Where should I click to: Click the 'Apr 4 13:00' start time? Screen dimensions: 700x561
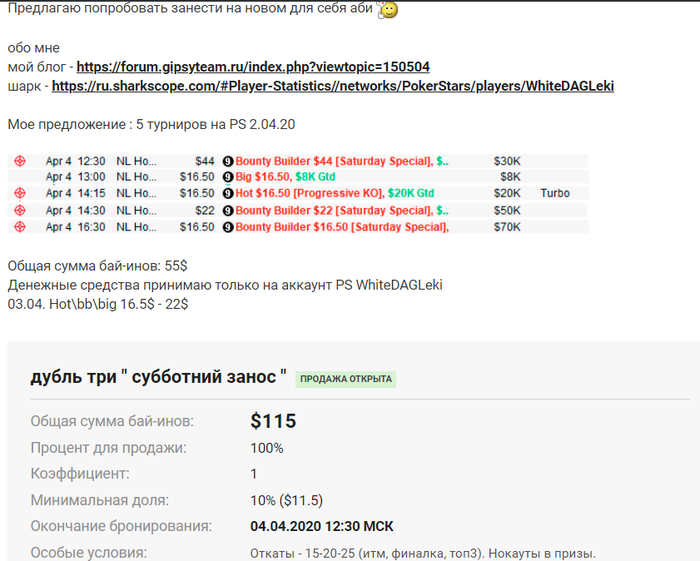coord(75,177)
